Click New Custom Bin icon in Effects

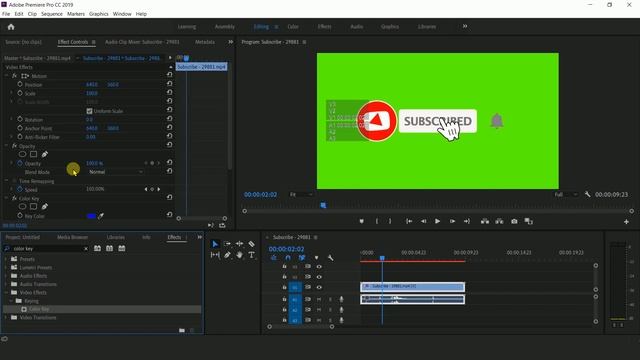pos(182,330)
